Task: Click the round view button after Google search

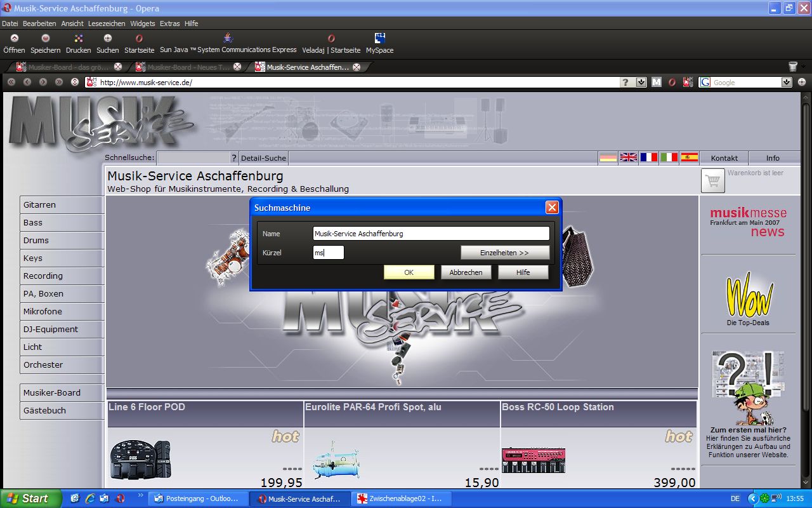Action: (x=802, y=82)
